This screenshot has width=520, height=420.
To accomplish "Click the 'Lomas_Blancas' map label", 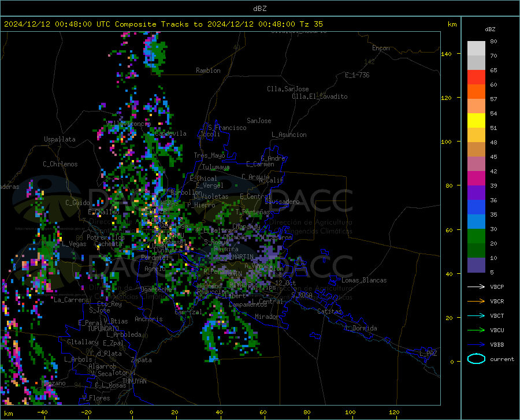I will pyautogui.click(x=364, y=280).
